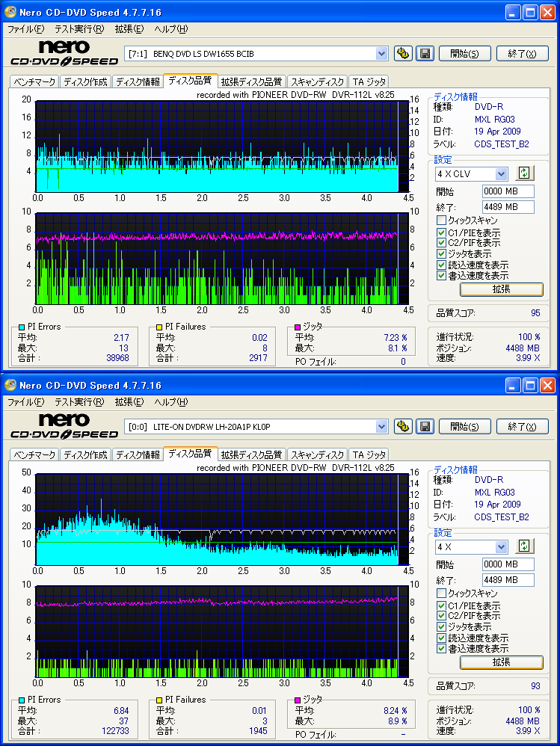
Task: Click 開始 0000 MB field in BENQ window
Action: coord(508,191)
